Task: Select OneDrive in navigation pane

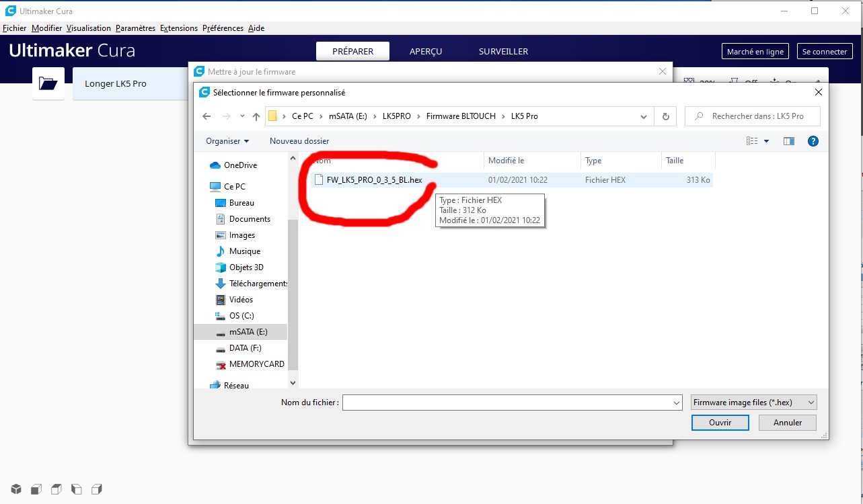Action: 240,165
